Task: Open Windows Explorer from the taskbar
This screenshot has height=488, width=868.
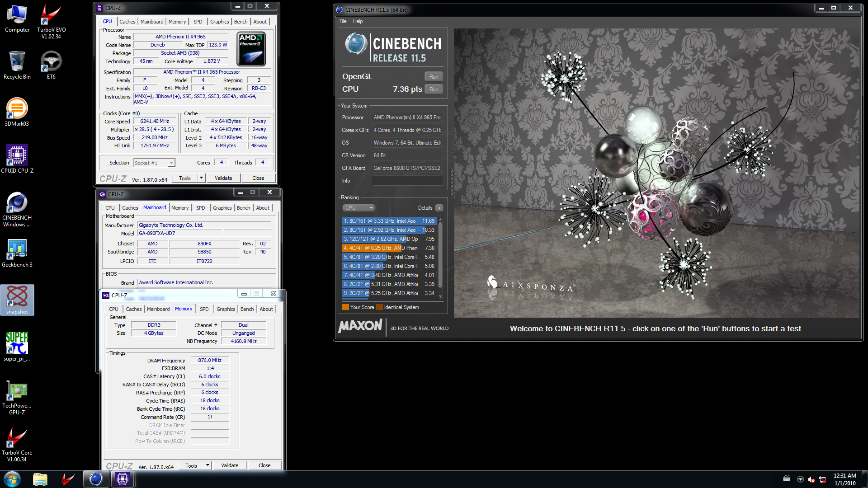Action: tap(40, 479)
